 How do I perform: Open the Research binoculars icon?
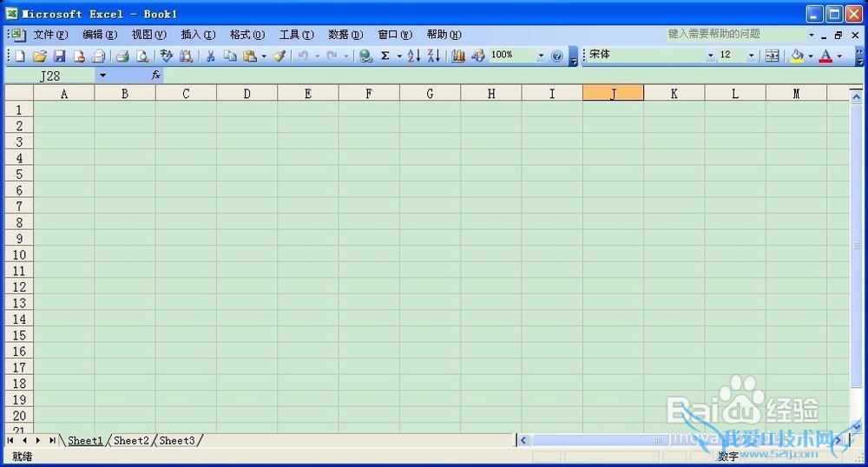tap(187, 56)
